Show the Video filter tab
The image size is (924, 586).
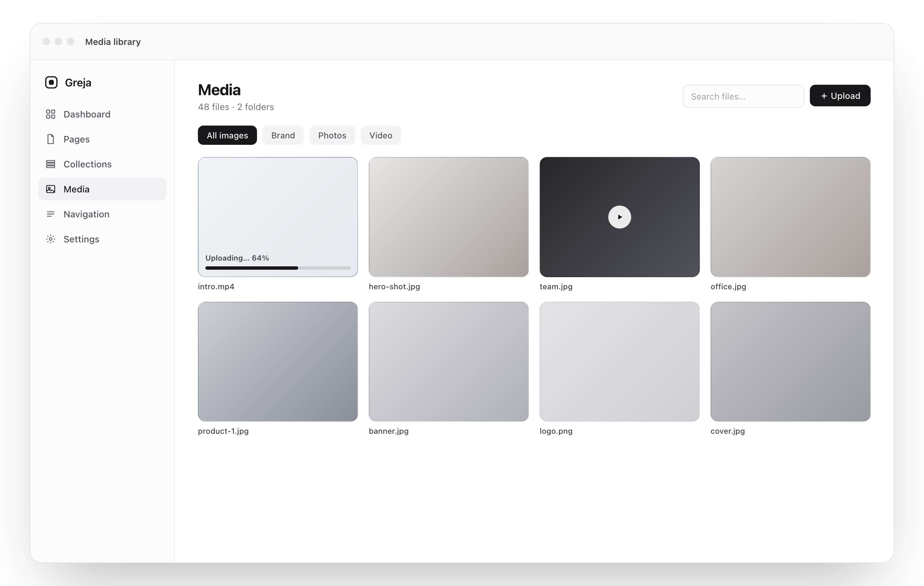click(x=381, y=135)
